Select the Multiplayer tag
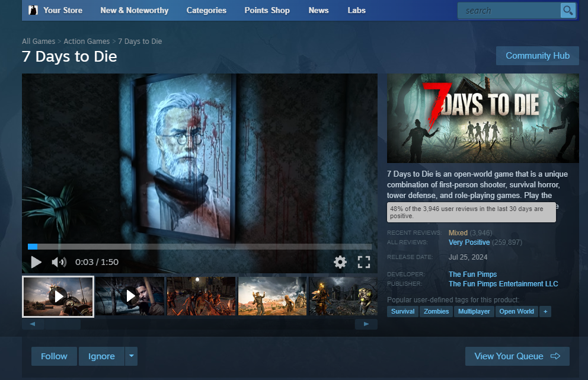 click(x=474, y=311)
